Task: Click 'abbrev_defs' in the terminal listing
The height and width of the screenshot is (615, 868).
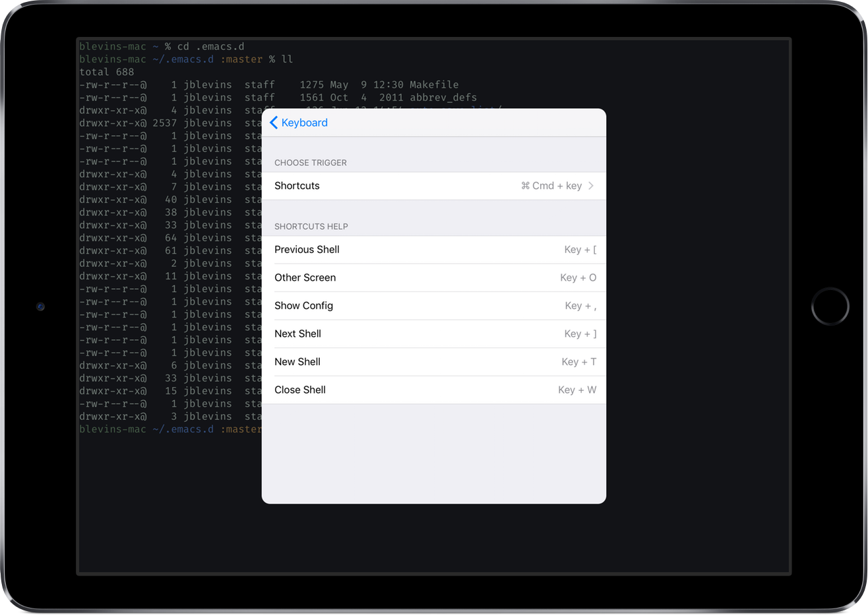Action: coord(443,98)
